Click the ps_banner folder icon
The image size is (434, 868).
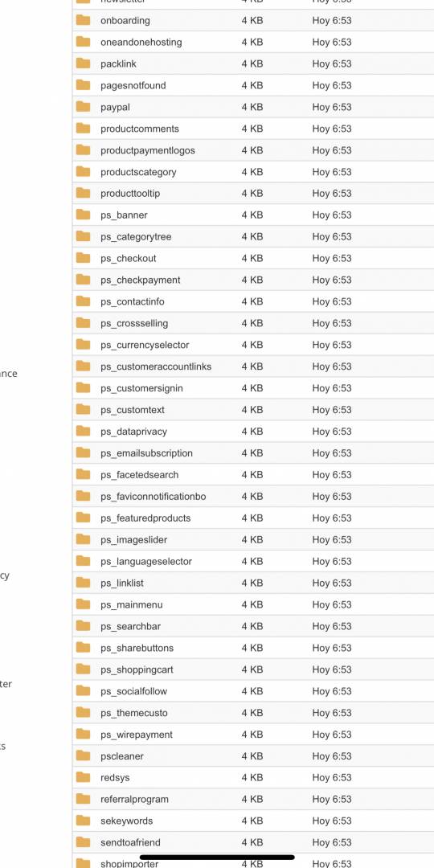(x=83, y=215)
